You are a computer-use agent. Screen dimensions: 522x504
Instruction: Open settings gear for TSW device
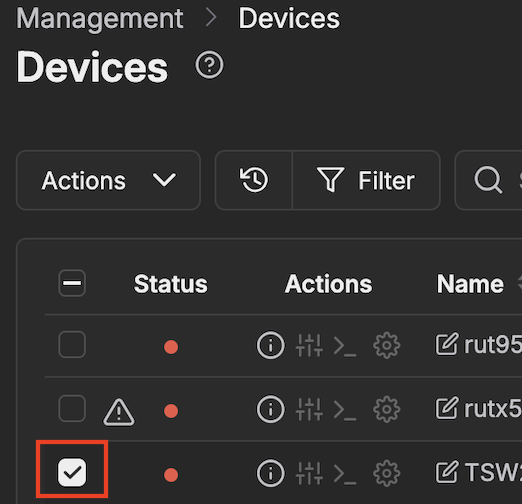pyautogui.click(x=387, y=473)
